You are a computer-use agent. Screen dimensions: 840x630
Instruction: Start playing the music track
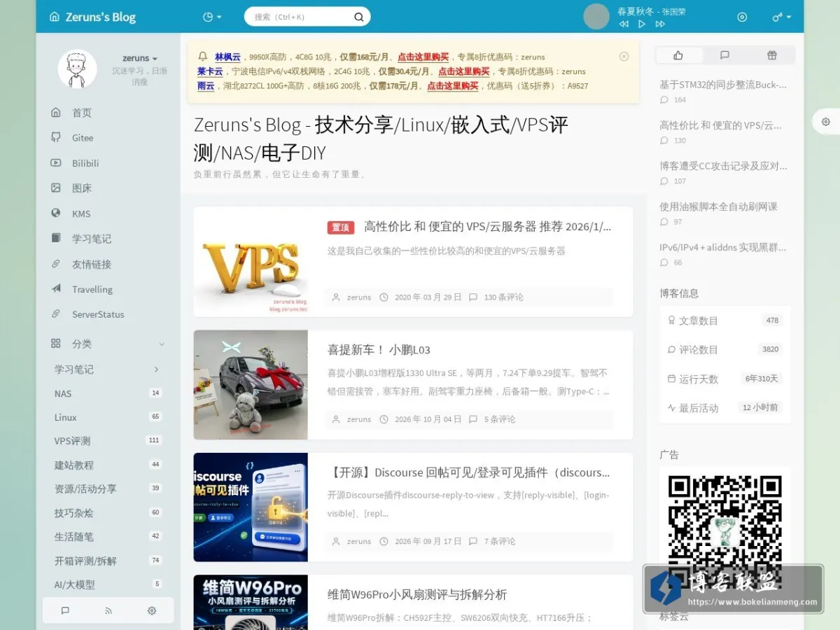[642, 24]
